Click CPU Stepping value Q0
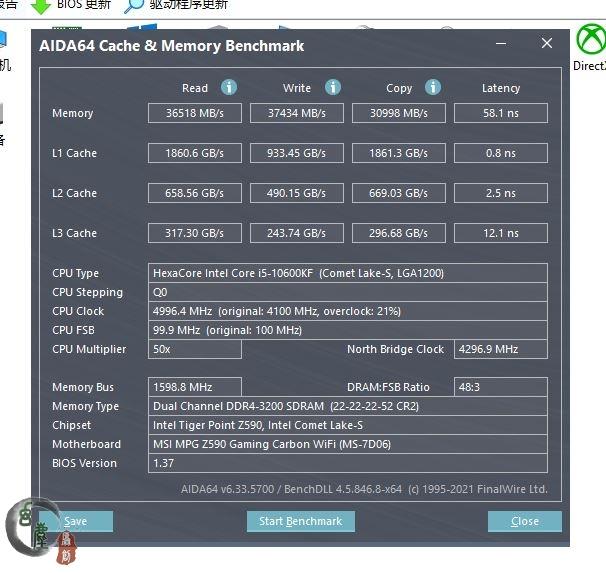Image resolution: width=606 pixels, height=573 pixels. (x=348, y=292)
